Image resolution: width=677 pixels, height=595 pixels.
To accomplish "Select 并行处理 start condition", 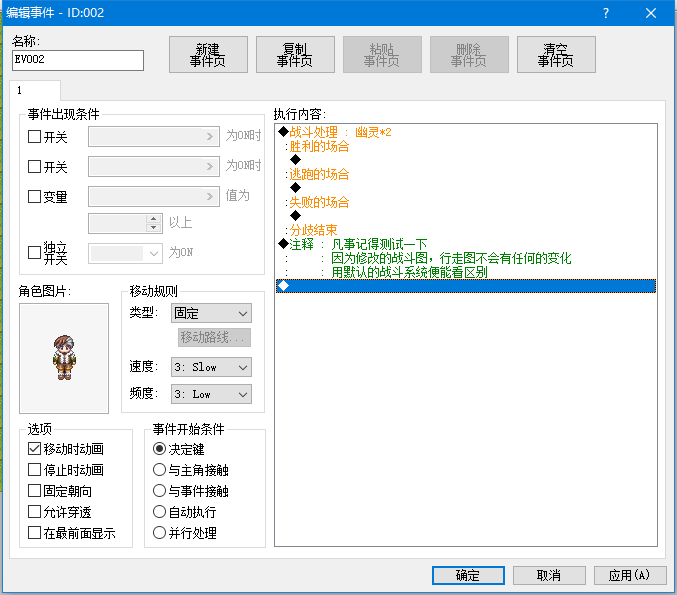I will pyautogui.click(x=159, y=533).
